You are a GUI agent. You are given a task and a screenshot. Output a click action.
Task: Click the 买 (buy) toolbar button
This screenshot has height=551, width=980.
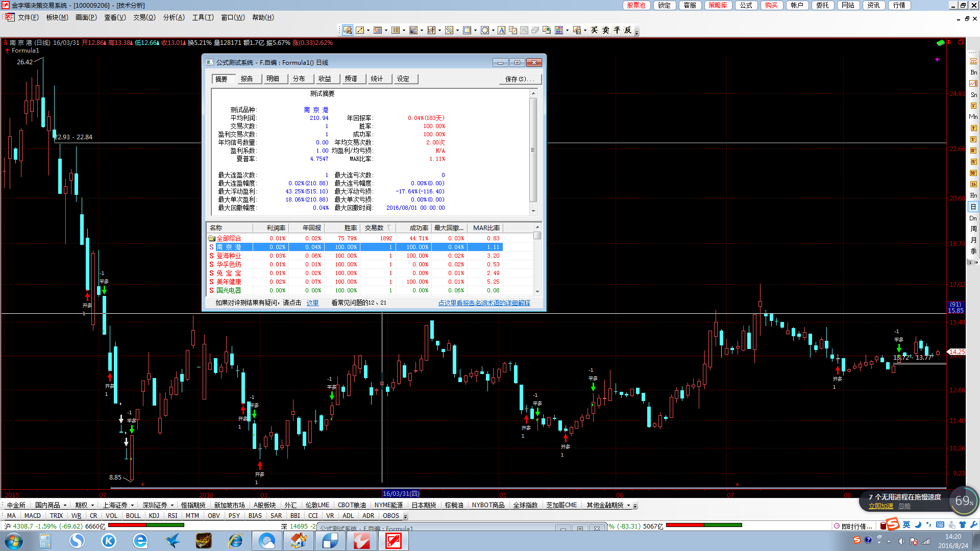pos(594,31)
